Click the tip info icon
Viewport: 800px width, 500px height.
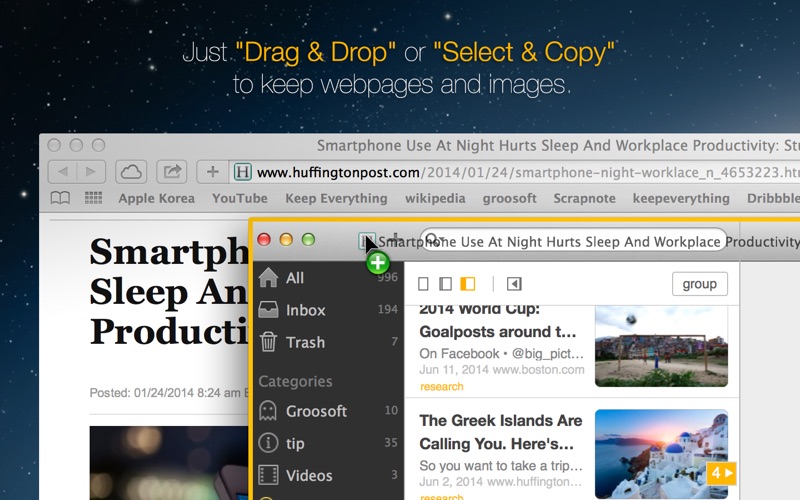tap(268, 442)
